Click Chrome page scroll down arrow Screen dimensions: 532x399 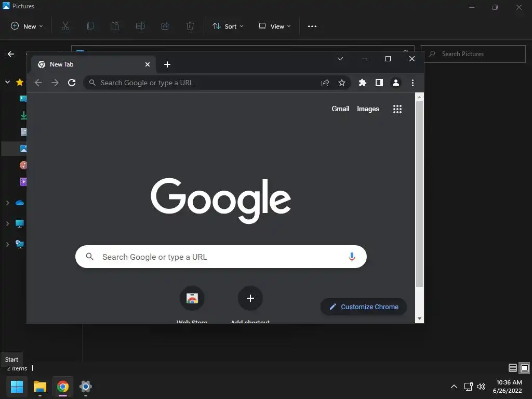[419, 318]
